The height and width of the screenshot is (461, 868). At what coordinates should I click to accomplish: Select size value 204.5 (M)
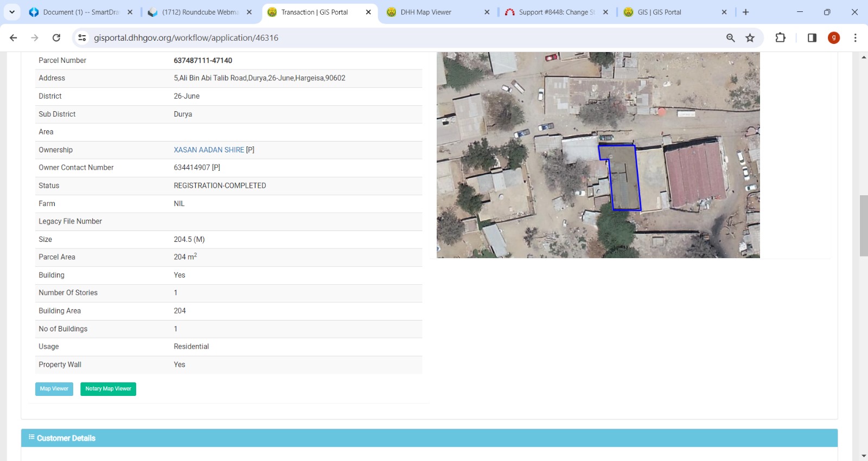coord(189,239)
